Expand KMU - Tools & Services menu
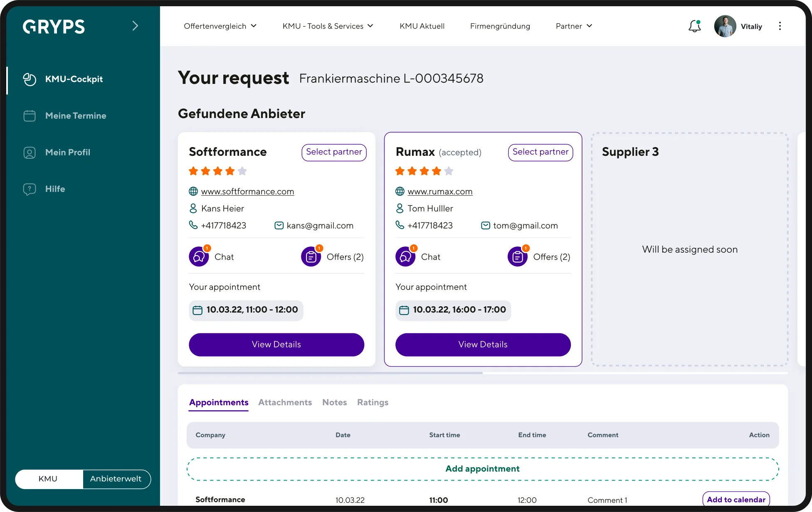This screenshot has width=812, height=512. pyautogui.click(x=328, y=26)
